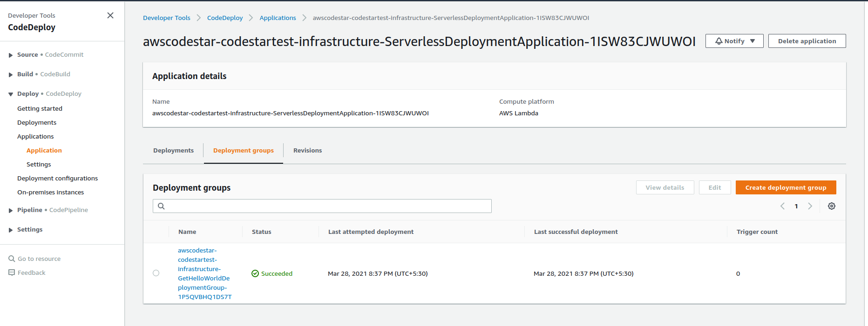Click the settings gear in Deployment groups
The image size is (868, 326).
tap(832, 206)
